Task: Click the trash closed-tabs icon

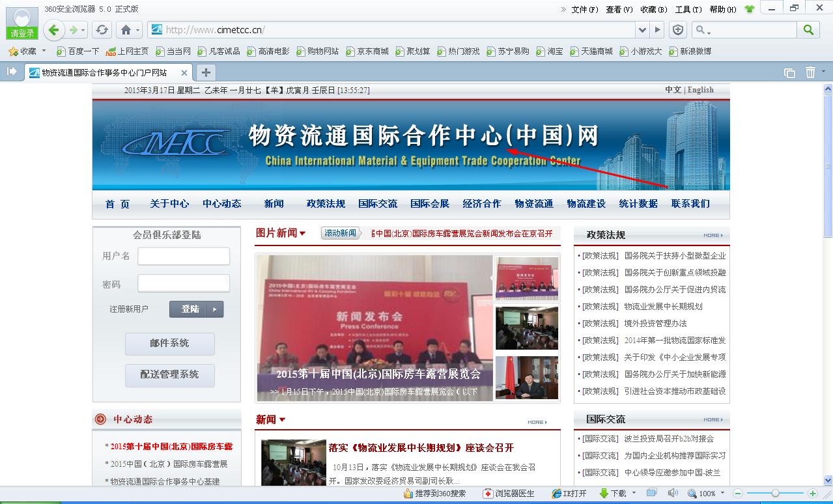Action: pos(810,72)
